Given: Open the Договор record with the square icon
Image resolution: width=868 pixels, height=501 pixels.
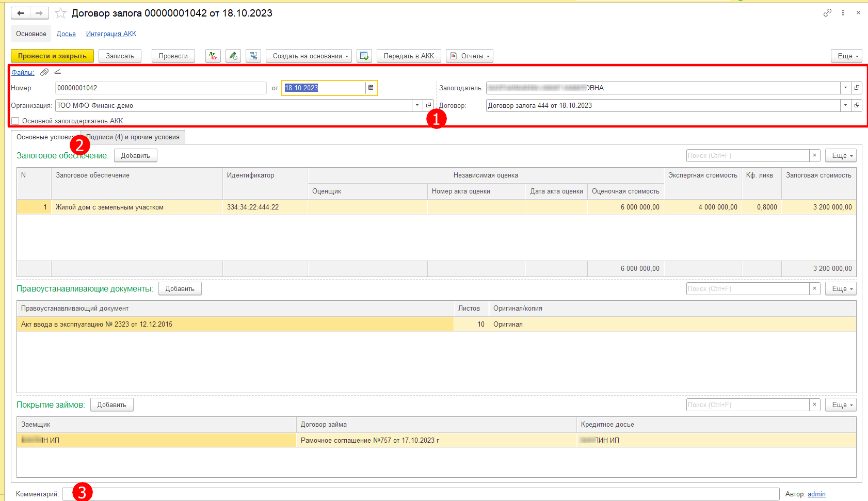Looking at the screenshot, I should click(x=857, y=105).
